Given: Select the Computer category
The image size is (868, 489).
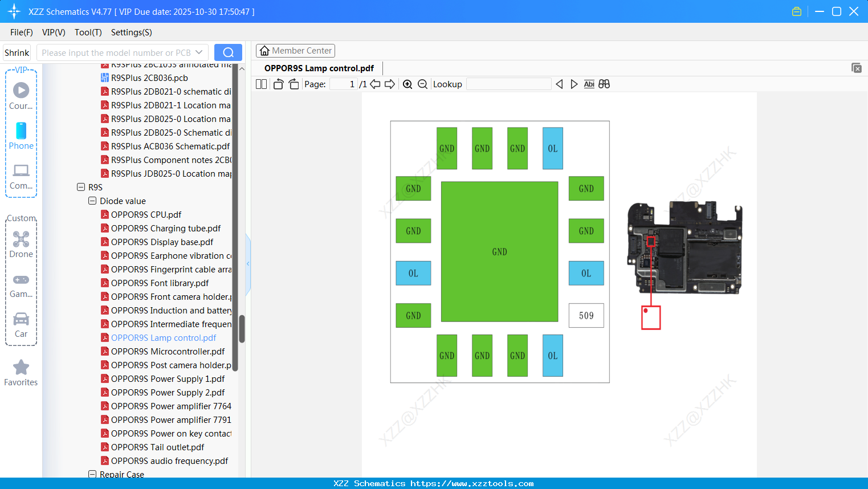Looking at the screenshot, I should pos(21,177).
